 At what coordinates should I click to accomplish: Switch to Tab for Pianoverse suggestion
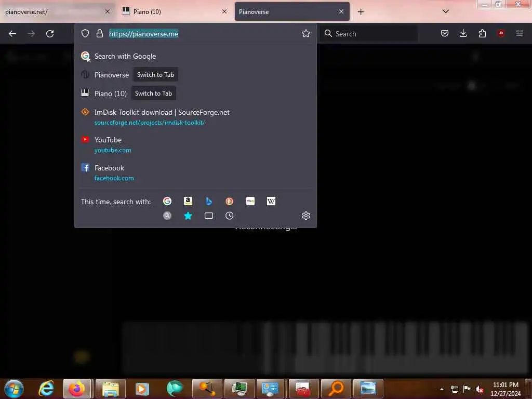pos(155,75)
